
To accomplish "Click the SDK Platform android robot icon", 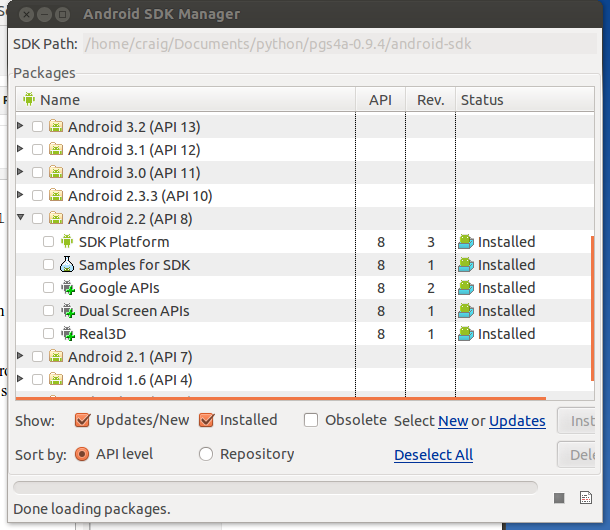I will coord(67,241).
